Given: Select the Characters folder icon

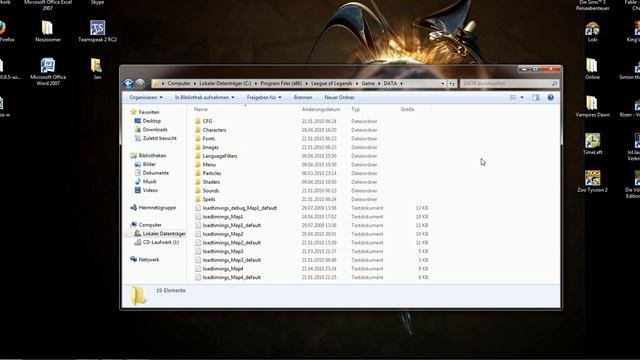Looking at the screenshot, I should tap(198, 130).
